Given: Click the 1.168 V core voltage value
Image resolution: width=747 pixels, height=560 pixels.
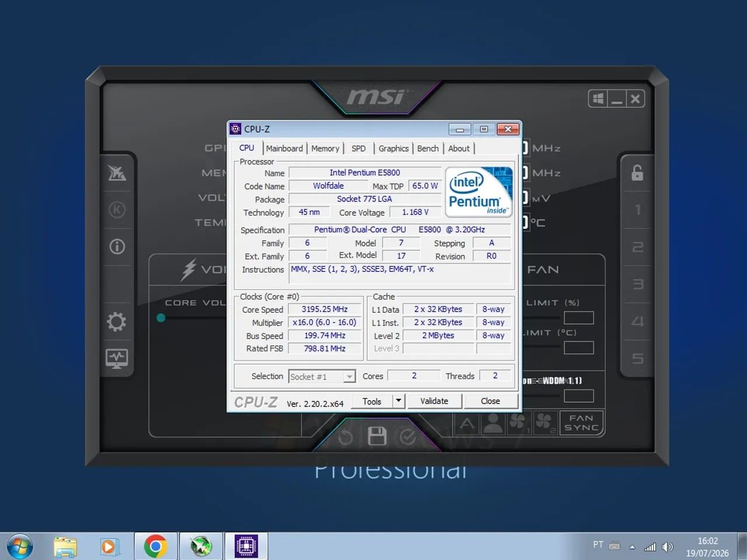Looking at the screenshot, I should pyautogui.click(x=415, y=212).
